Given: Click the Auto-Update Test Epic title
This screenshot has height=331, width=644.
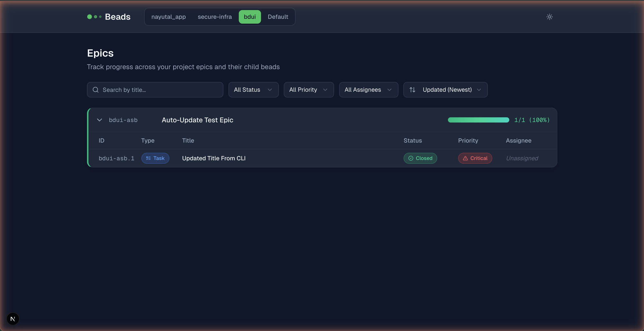Looking at the screenshot, I should (x=197, y=120).
